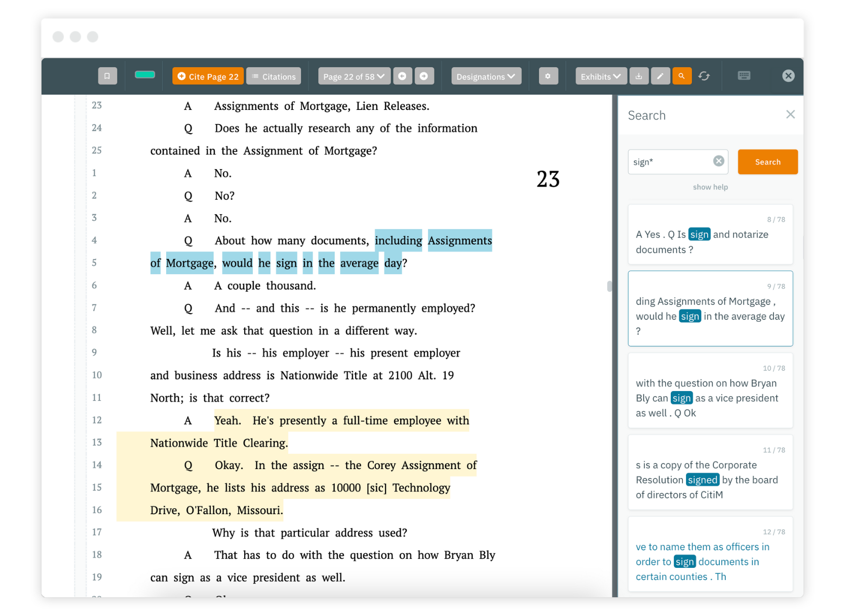Dismiss the Search panel with its X
Viewport: 845px width, 616px height.
790,114
